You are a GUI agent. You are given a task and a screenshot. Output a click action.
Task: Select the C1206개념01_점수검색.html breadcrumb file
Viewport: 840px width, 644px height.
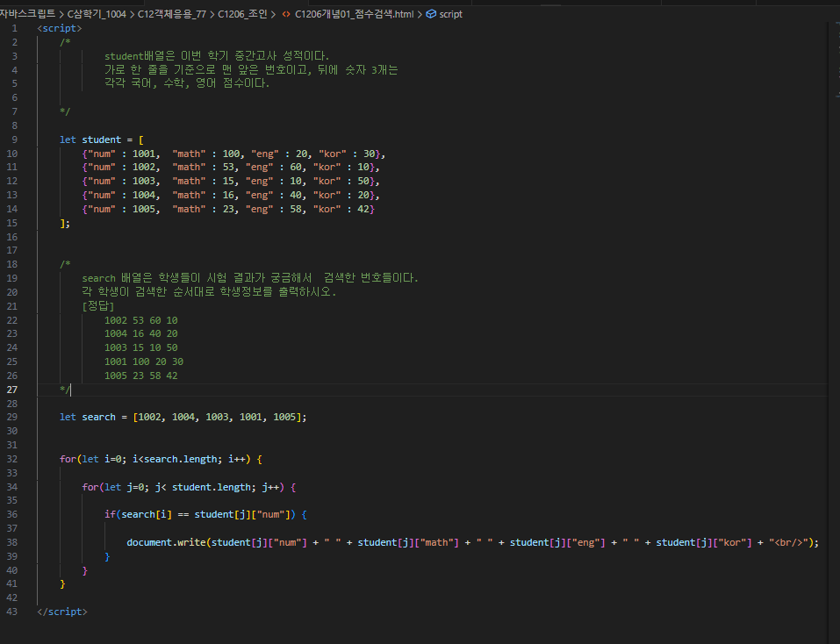(354, 14)
